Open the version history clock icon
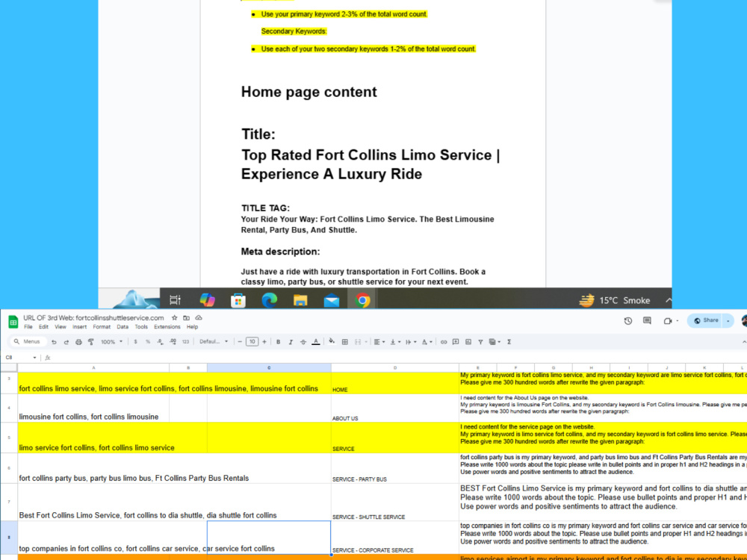 (x=628, y=321)
